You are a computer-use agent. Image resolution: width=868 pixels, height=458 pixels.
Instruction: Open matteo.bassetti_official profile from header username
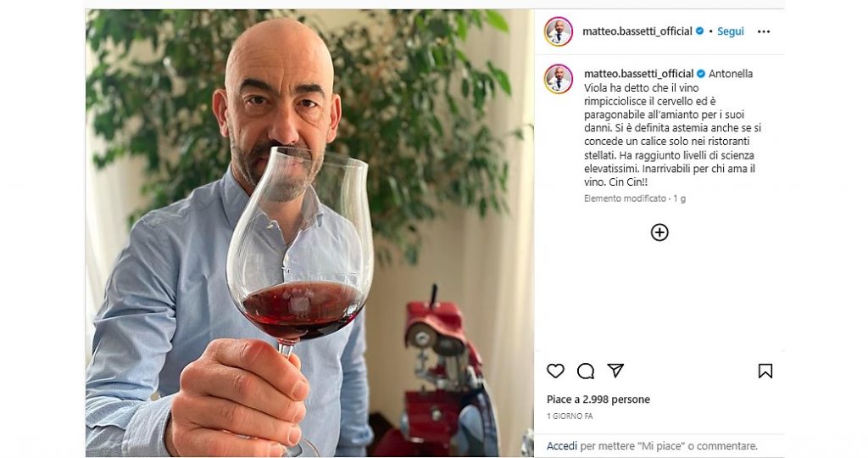[637, 31]
